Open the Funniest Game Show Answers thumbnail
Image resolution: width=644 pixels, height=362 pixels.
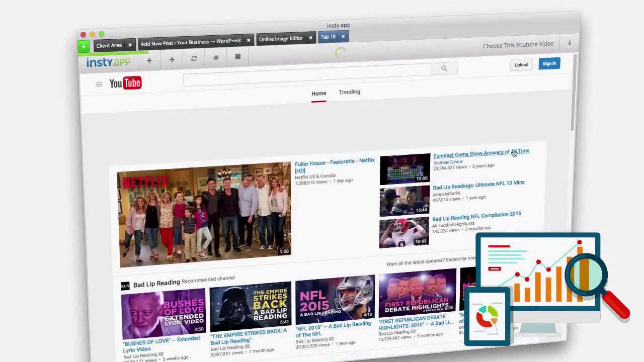(x=406, y=169)
